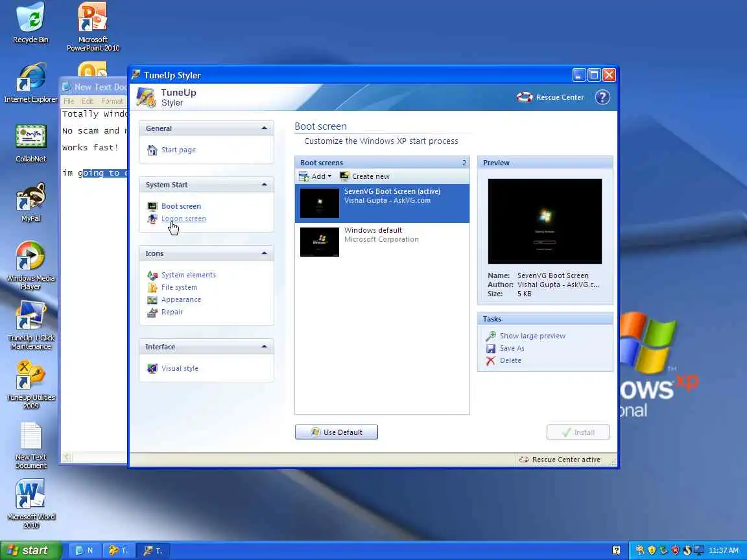This screenshot has width=747, height=560.
Task: Click the TuneUp Styler title bar icon
Action: 136,75
